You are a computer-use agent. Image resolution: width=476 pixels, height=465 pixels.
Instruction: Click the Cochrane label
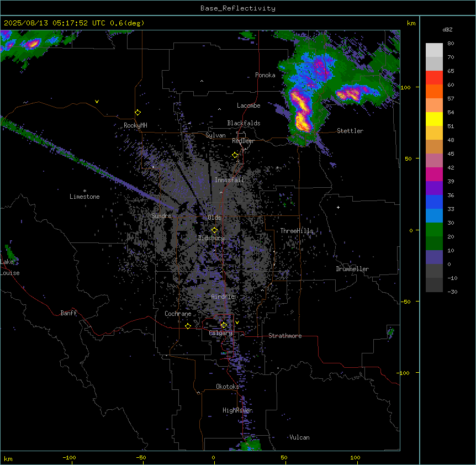pyautogui.click(x=178, y=314)
